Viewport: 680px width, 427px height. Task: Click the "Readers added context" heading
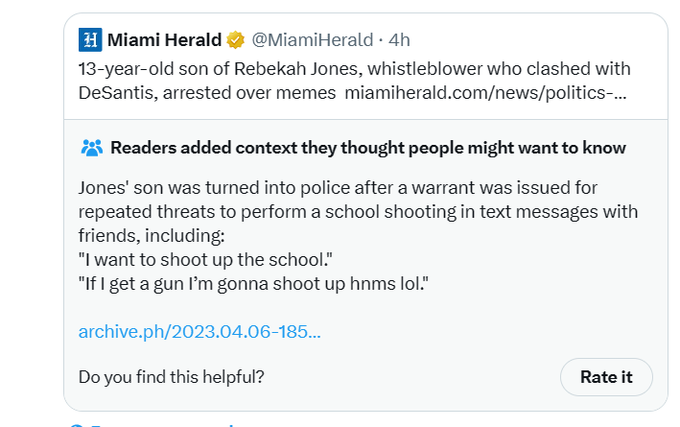click(368, 148)
